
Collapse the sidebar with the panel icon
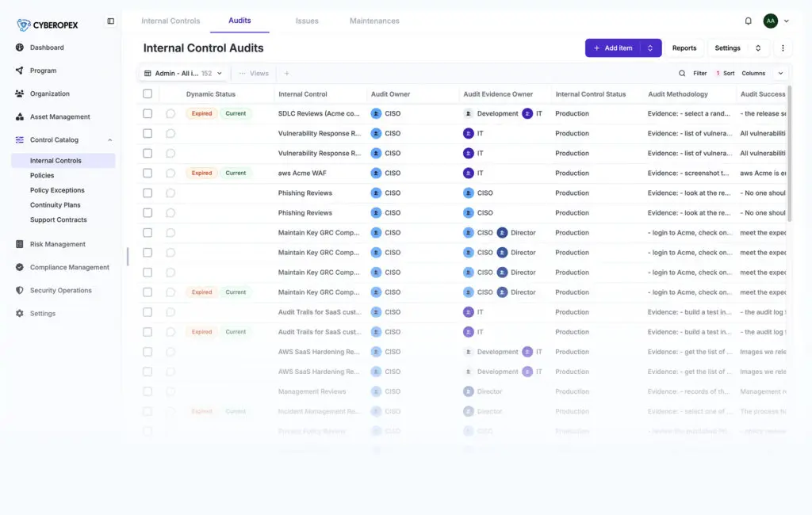click(111, 21)
